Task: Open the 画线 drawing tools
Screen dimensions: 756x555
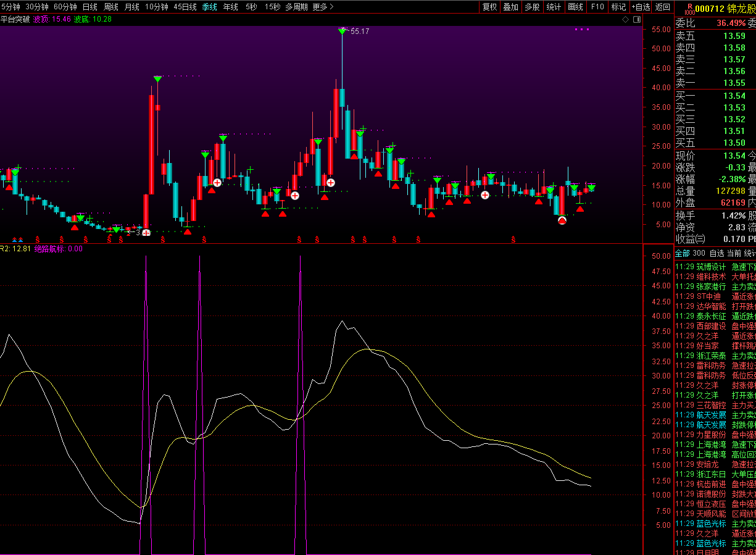Action: [x=575, y=7]
